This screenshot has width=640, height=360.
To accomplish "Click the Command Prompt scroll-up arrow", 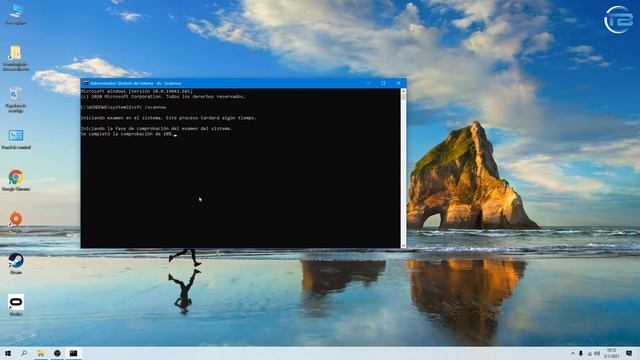I will coord(403,91).
